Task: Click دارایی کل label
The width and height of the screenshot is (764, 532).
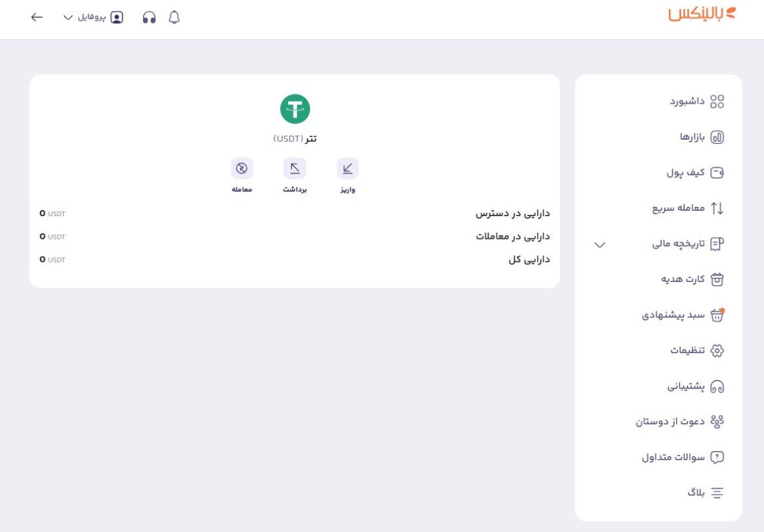Action: click(x=529, y=259)
